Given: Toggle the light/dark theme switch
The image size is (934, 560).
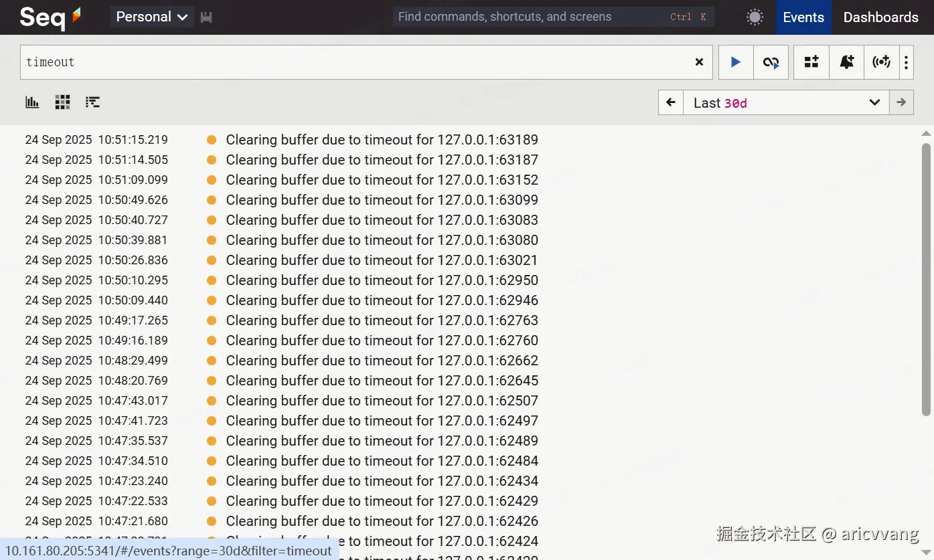Looking at the screenshot, I should click(755, 17).
